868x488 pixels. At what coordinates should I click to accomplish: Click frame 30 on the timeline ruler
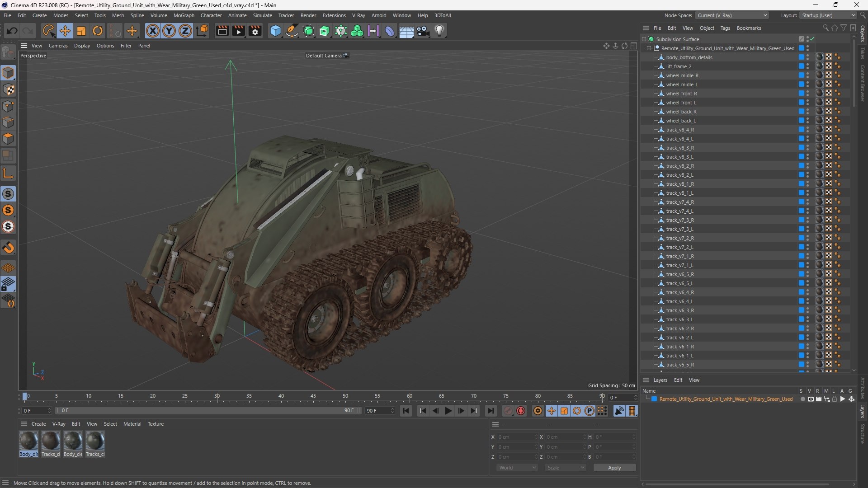pyautogui.click(x=217, y=396)
